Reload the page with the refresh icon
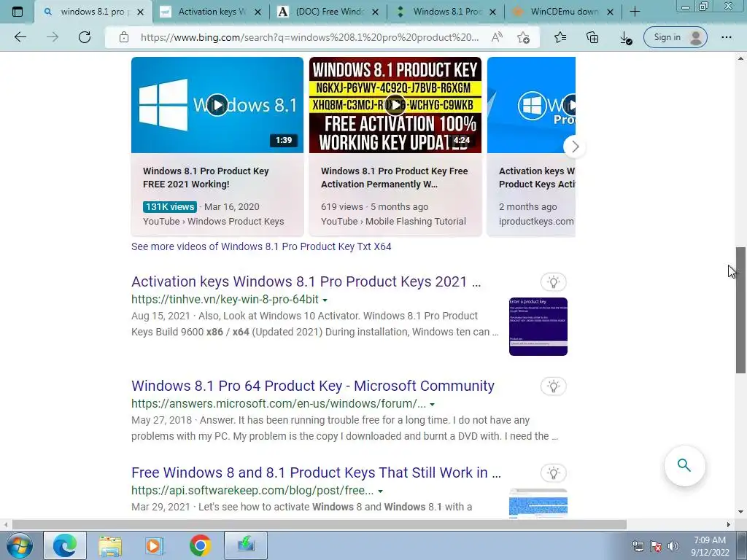747x560 pixels. (85, 37)
